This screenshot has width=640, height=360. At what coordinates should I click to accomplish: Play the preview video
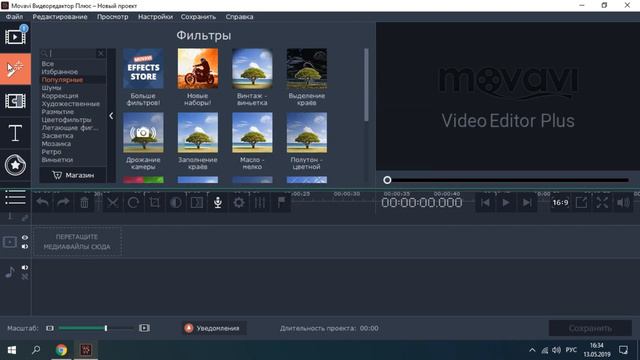click(x=506, y=202)
